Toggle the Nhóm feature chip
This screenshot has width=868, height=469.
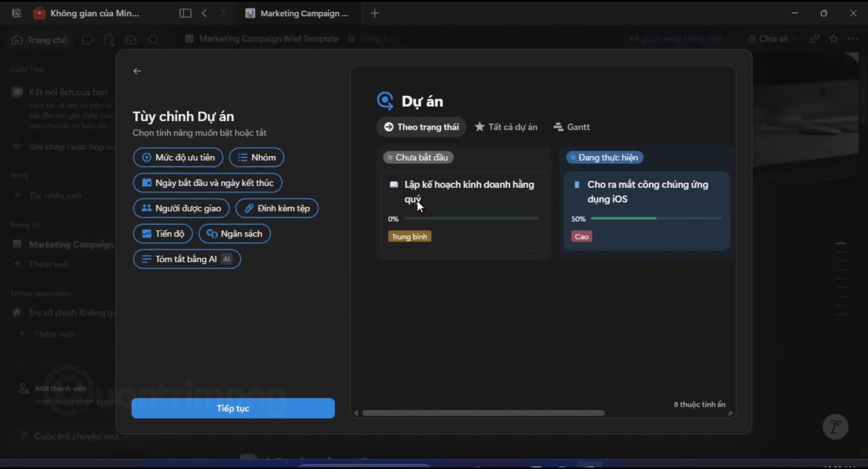pos(256,157)
